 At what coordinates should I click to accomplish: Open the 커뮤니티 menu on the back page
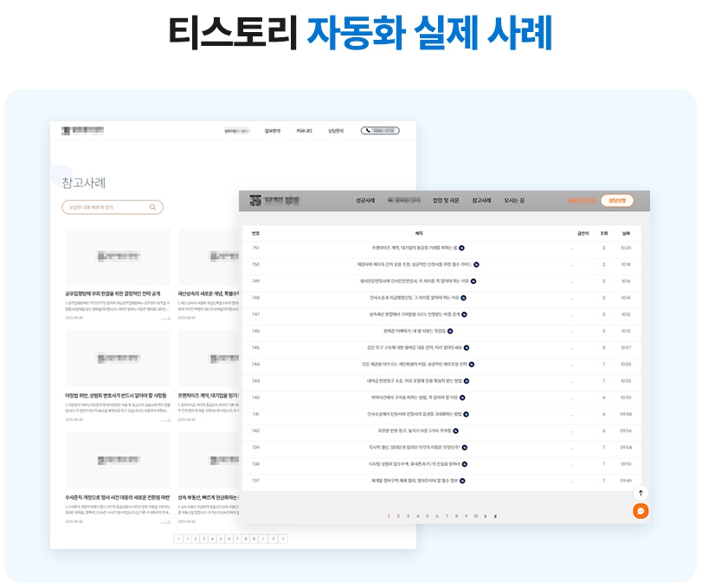coord(305,131)
